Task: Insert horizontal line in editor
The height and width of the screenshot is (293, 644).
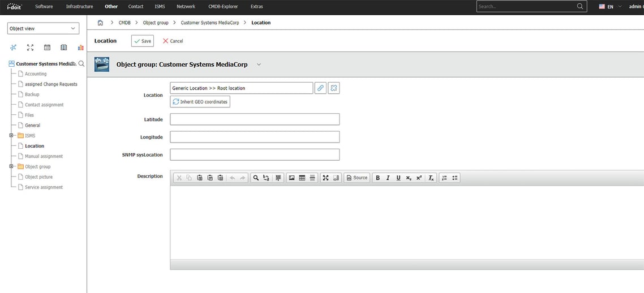Action: pos(312,178)
